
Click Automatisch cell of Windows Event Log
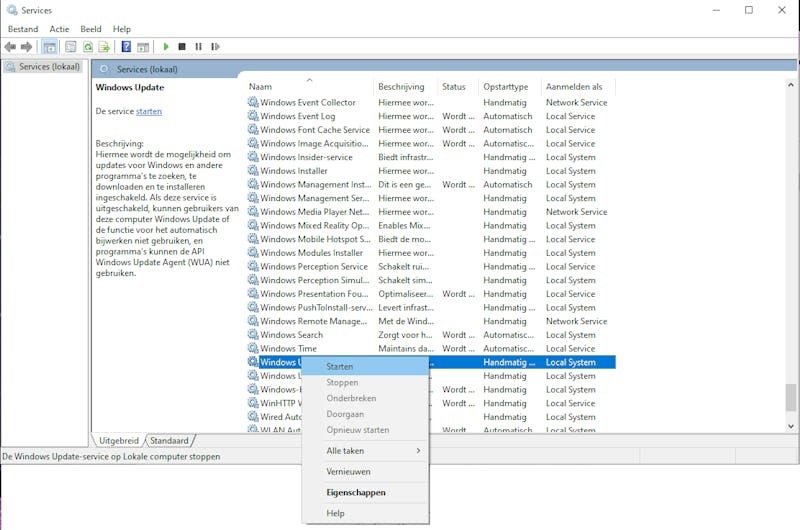[508, 116]
